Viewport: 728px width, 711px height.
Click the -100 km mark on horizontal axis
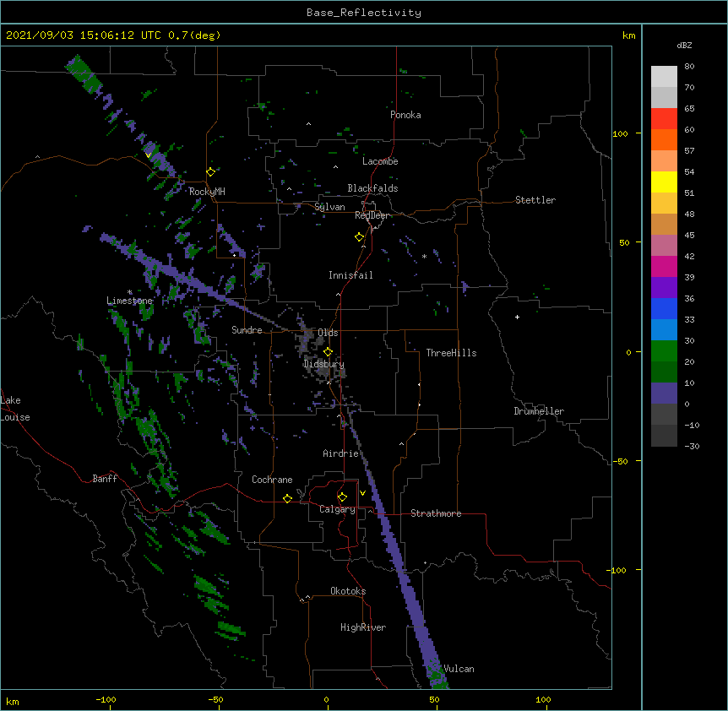(x=106, y=699)
